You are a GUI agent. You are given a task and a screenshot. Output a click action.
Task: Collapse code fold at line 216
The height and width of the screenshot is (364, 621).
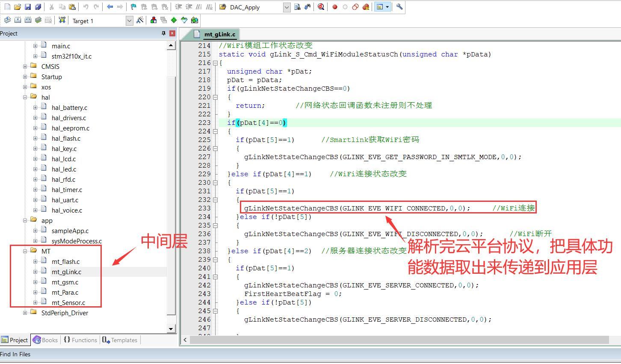tap(215, 63)
